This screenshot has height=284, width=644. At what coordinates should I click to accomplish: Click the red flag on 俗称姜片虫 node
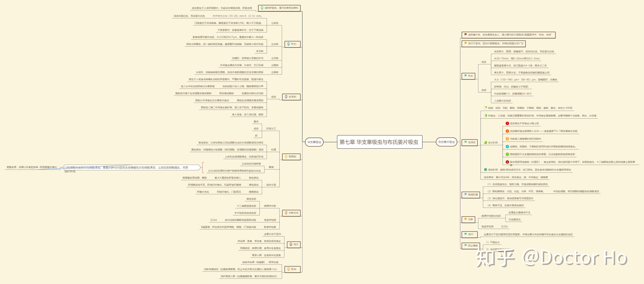point(466,35)
